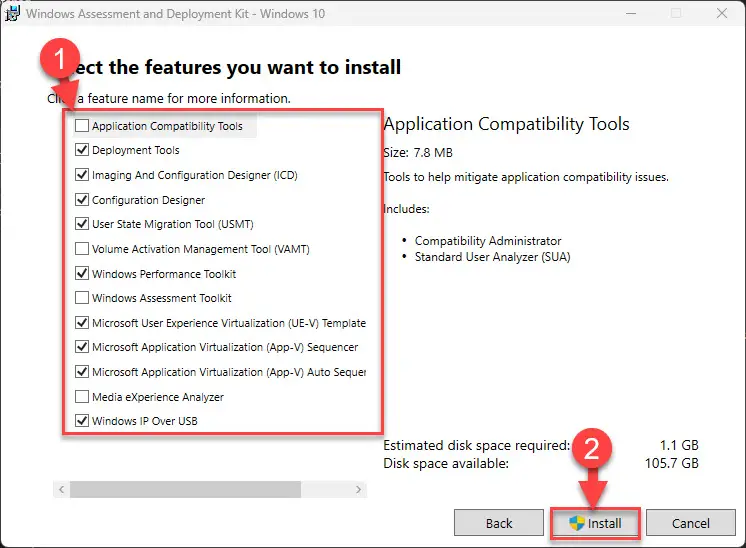746x548 pixels.
Task: Check the Media eXperience Analyzer checkbox
Action: (82, 396)
